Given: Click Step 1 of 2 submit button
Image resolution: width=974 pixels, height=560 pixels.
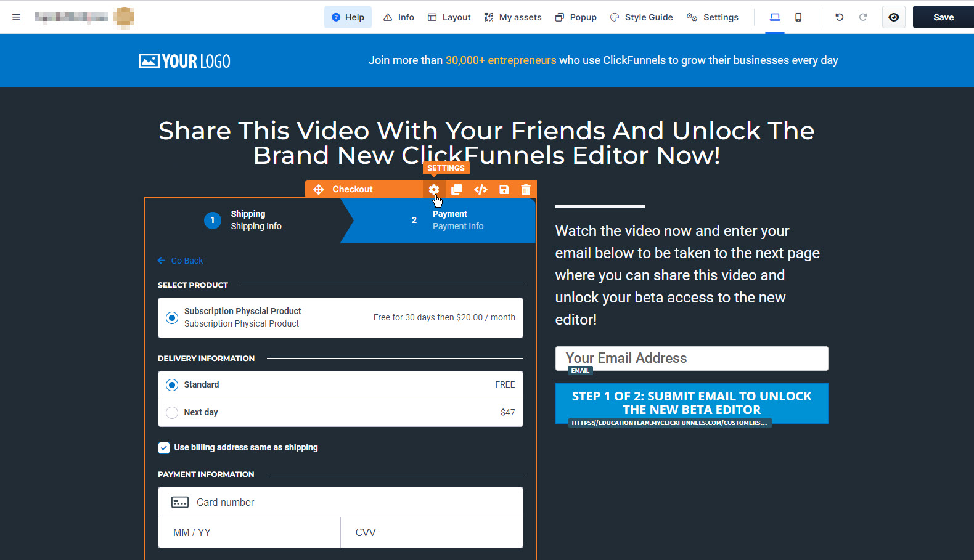Looking at the screenshot, I should pos(692,403).
